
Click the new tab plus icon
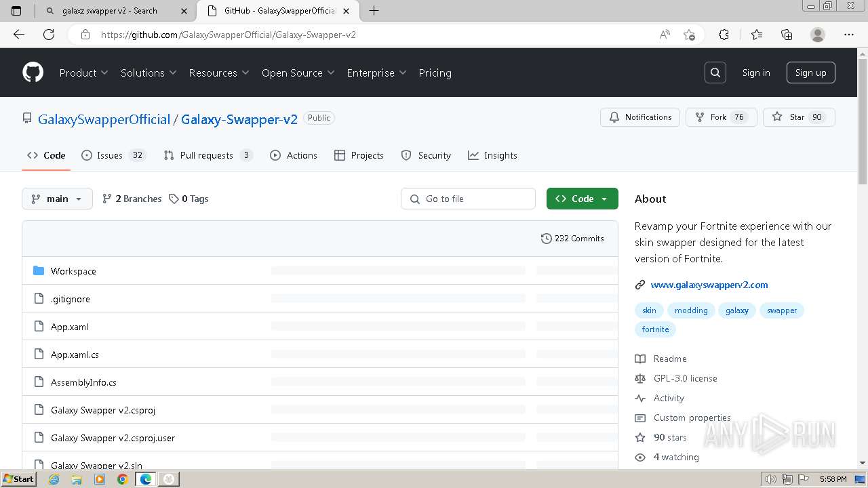[x=374, y=11]
